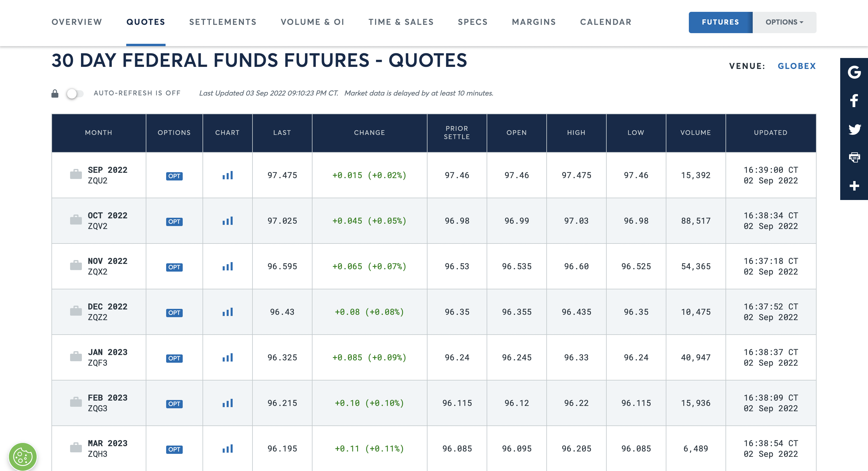868x471 pixels.
Task: Select the Futures button
Action: coord(720,22)
